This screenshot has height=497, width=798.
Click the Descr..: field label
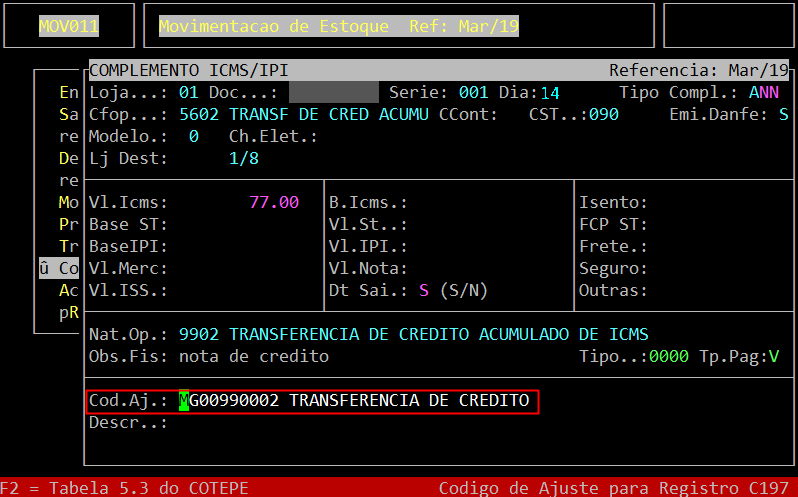pos(128,422)
